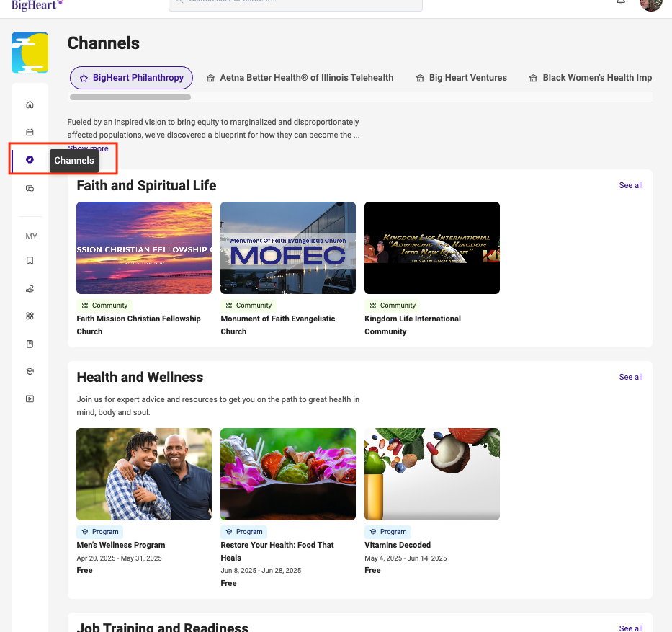672x632 pixels.
Task: Click the Channels page title
Action: click(103, 43)
